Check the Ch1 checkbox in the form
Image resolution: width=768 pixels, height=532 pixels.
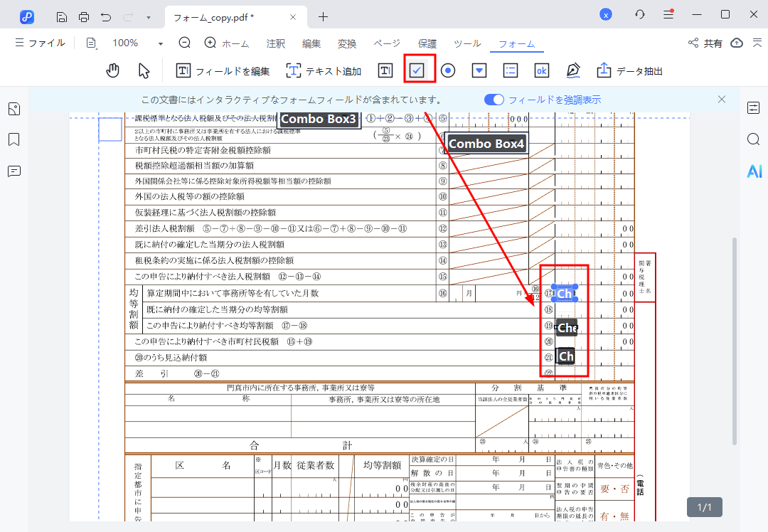[564, 292]
